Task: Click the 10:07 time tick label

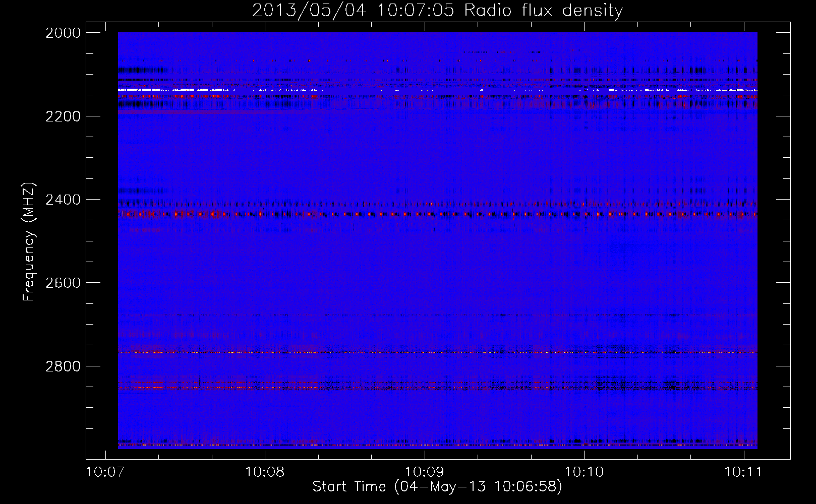Action: (105, 472)
